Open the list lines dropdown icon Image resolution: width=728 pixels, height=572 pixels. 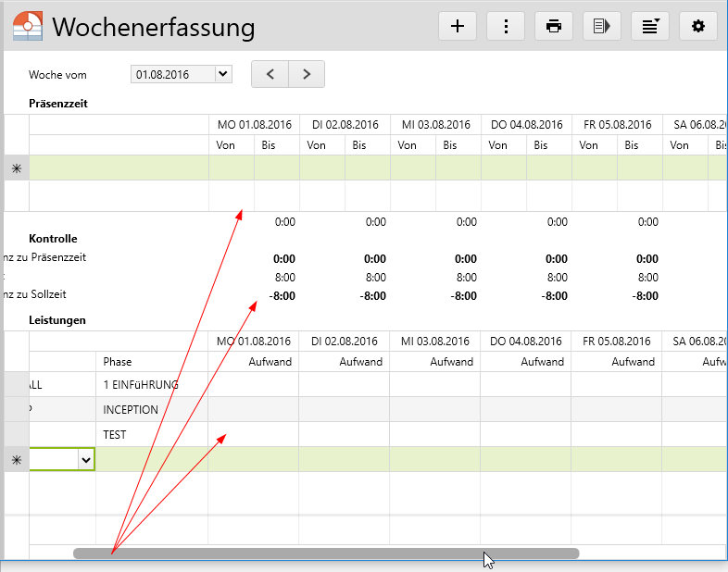tap(650, 26)
